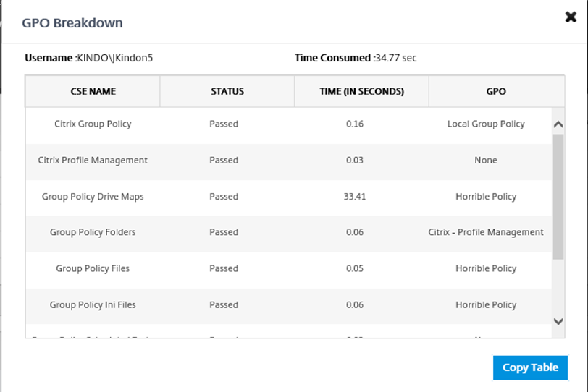588x392 pixels.
Task: Click the 0.16 time value
Action: [x=355, y=124]
